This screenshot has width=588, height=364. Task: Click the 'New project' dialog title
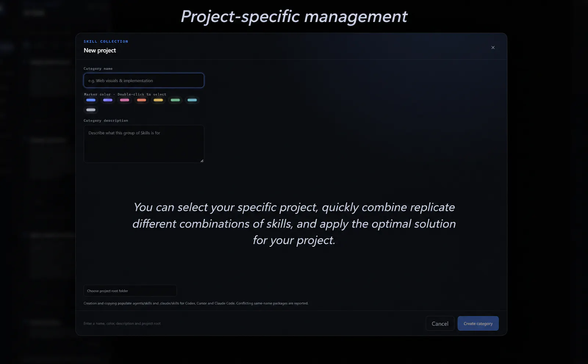(100, 50)
